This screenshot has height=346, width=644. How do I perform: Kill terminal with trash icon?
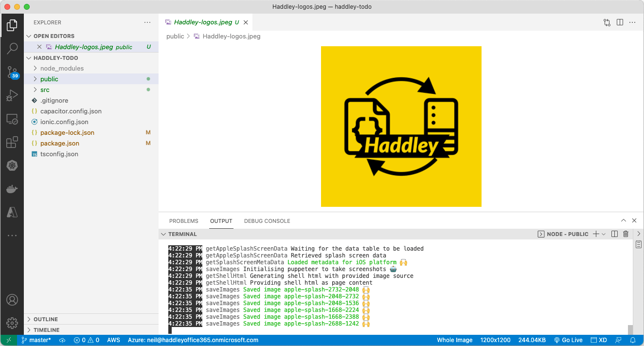point(626,234)
